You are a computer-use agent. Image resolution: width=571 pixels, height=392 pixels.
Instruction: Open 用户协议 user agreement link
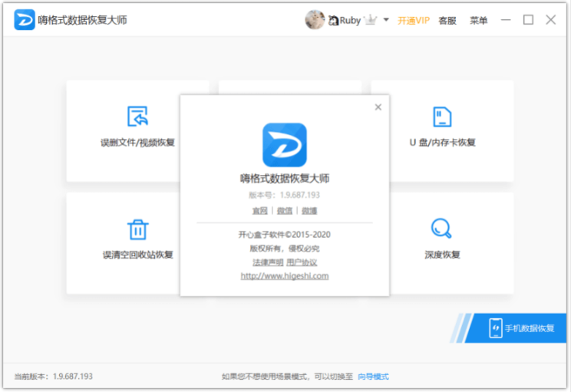(302, 262)
